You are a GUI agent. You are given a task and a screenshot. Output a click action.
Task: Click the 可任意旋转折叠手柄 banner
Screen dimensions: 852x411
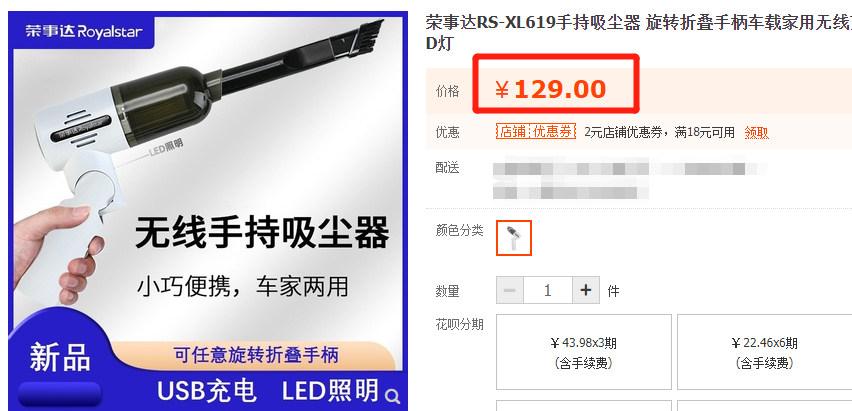pyautogui.click(x=256, y=356)
